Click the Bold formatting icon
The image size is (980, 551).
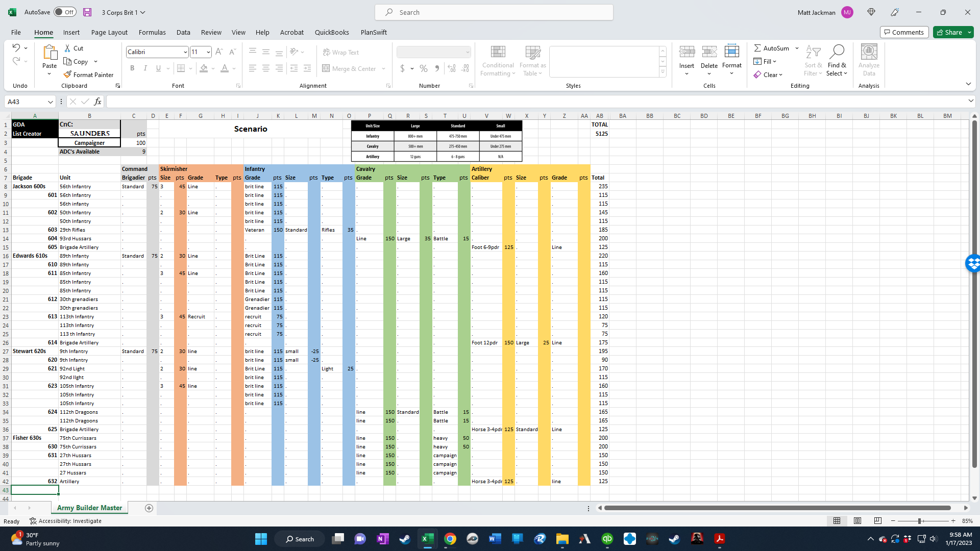pyautogui.click(x=132, y=68)
